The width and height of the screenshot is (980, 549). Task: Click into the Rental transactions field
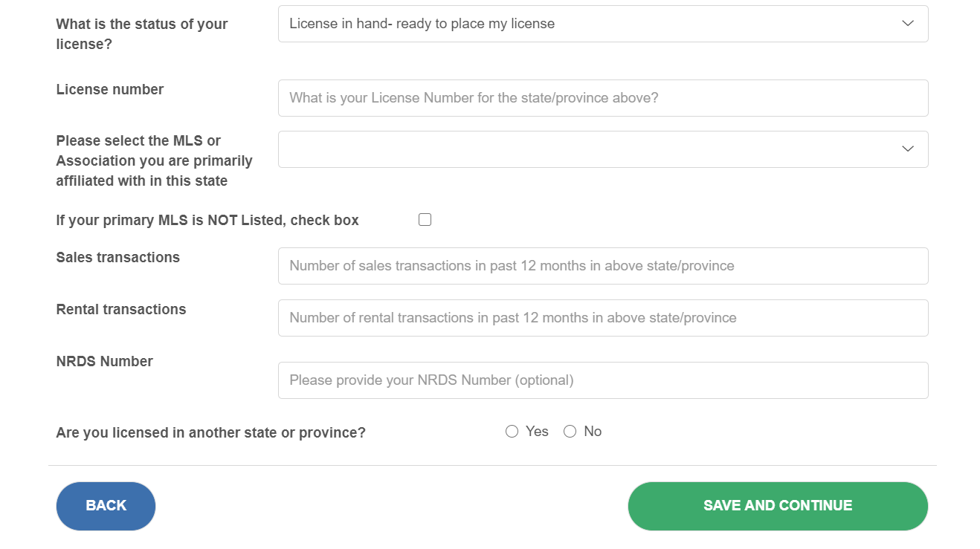tap(602, 318)
